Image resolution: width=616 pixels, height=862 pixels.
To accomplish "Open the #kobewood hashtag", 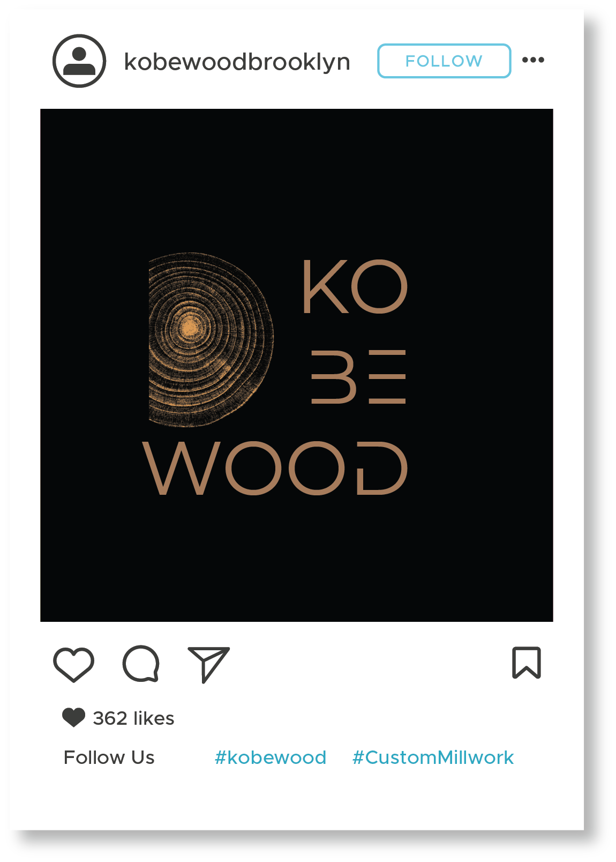I will click(271, 757).
